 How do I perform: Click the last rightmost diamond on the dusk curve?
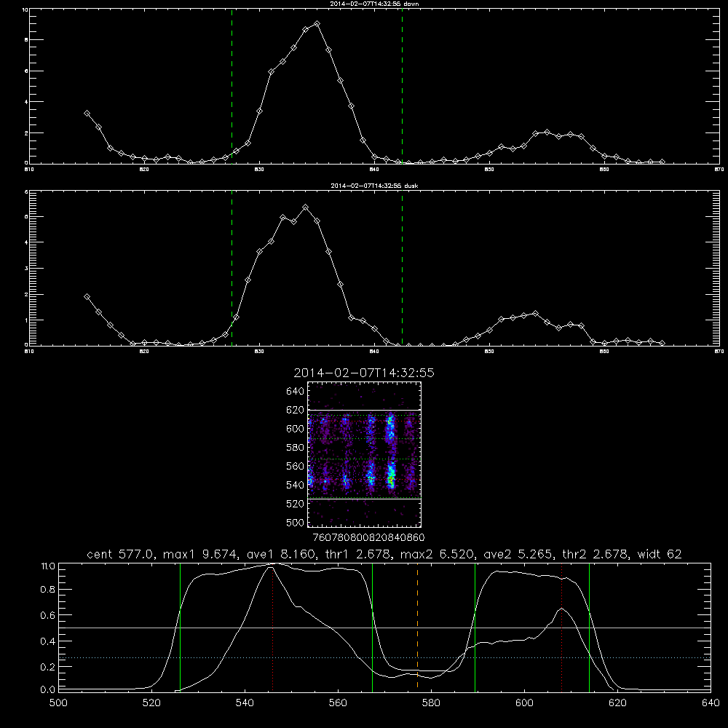click(x=662, y=343)
